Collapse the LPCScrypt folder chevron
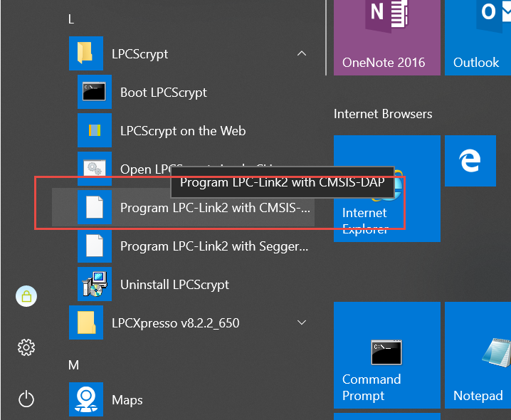 click(302, 54)
